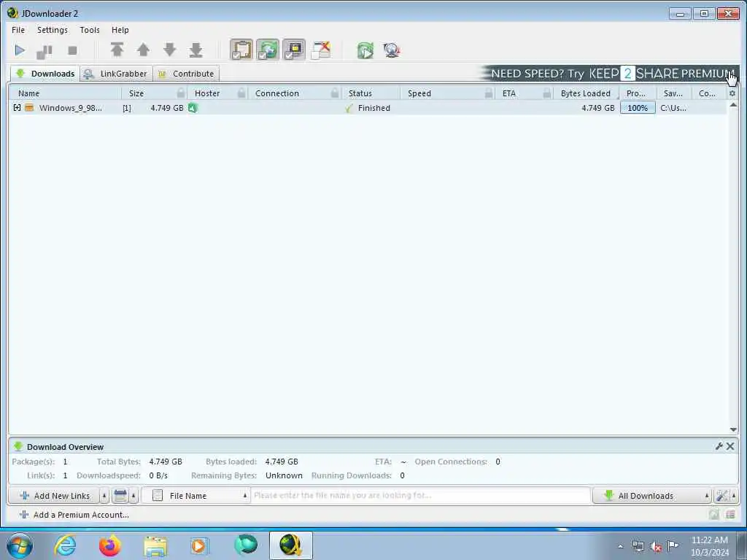Open the All Downloads filter dropdown
The height and width of the screenshot is (560, 747).
click(x=651, y=496)
